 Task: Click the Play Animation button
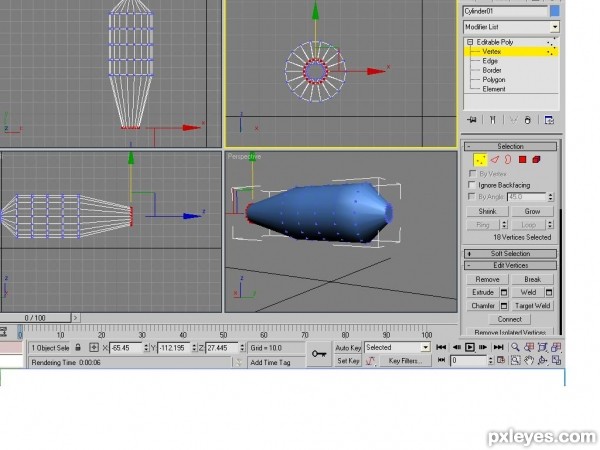point(470,347)
